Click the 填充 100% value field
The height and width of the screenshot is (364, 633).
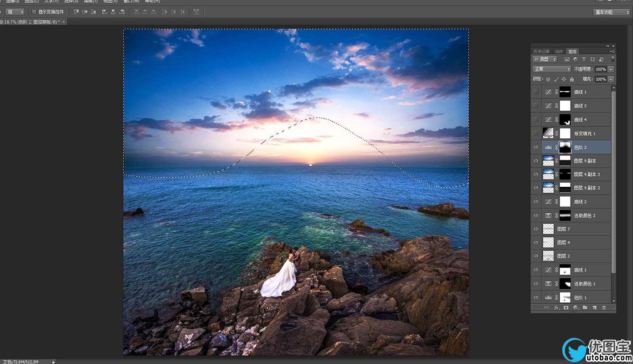tap(601, 79)
